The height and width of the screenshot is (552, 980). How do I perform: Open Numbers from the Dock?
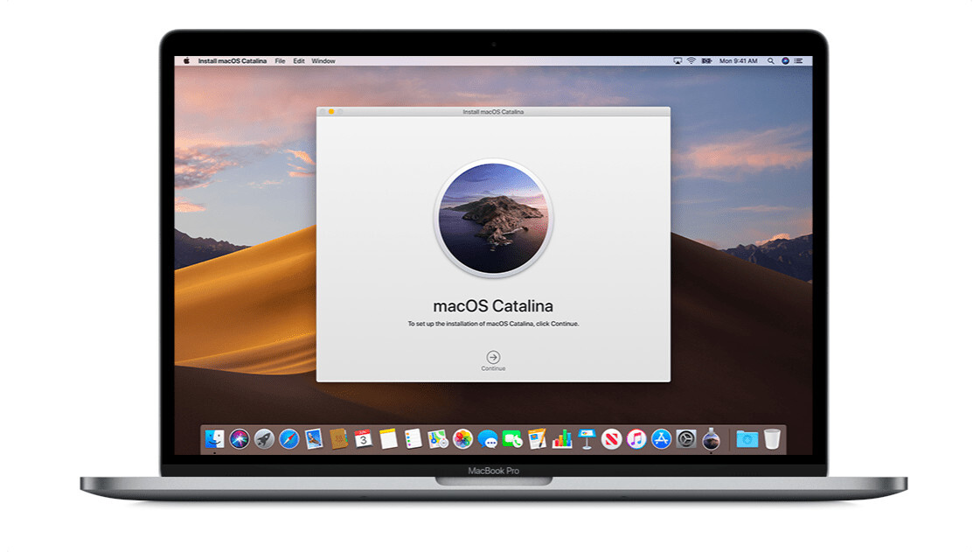tap(560, 436)
